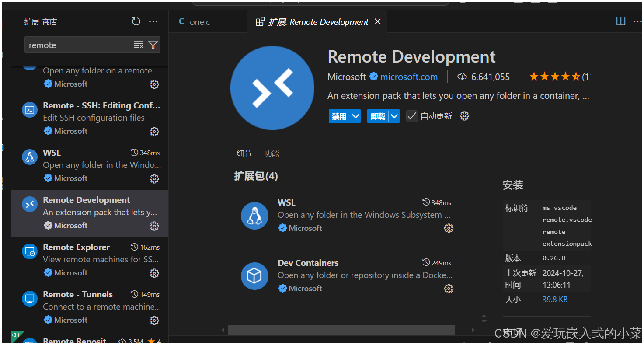Click the horizontal scrollbar below extension pack
Screen dimensions: 644x345
click(341, 330)
